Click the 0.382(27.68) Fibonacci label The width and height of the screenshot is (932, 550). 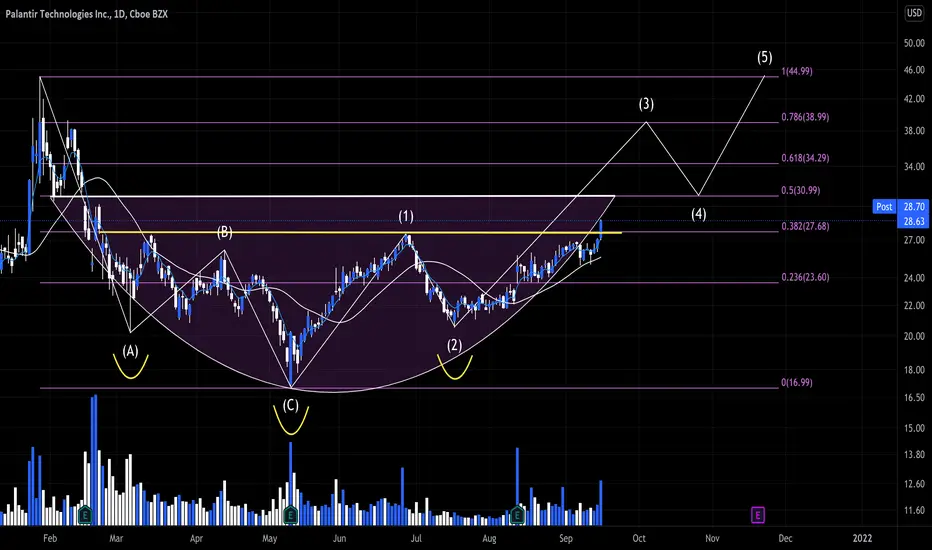[805, 227]
